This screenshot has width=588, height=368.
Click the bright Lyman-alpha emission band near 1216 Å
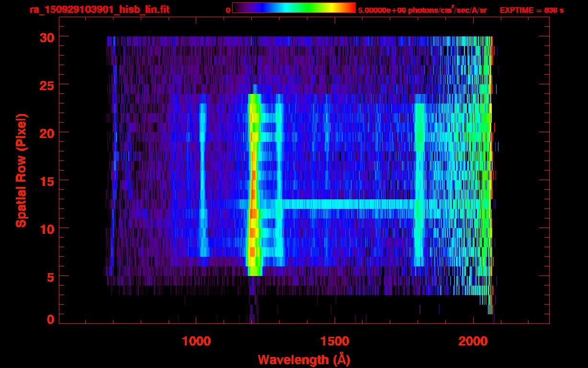coord(254,184)
